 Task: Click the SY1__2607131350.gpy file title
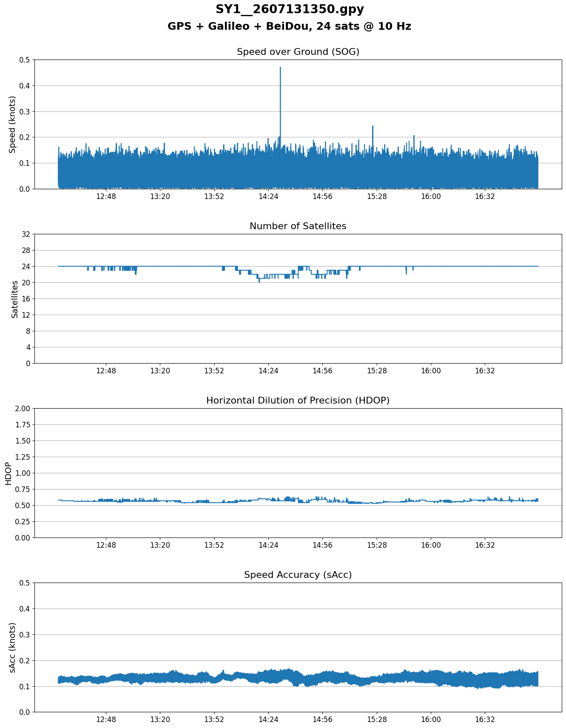(289, 9)
